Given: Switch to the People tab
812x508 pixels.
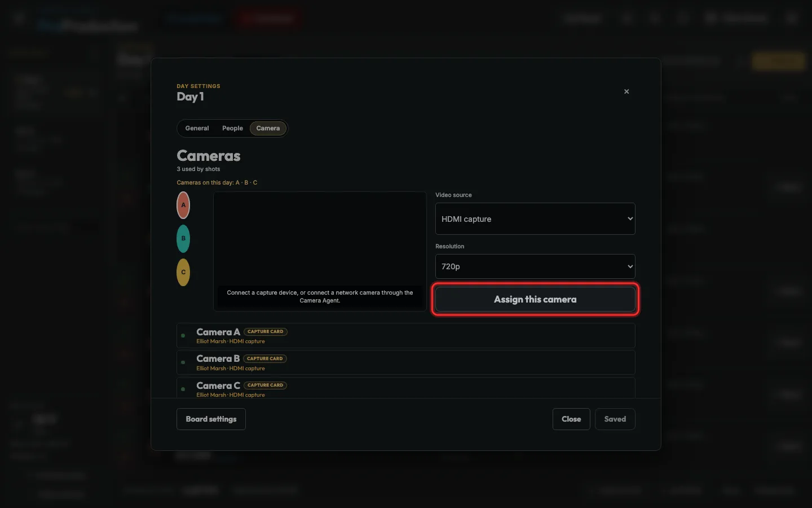Looking at the screenshot, I should tap(232, 128).
